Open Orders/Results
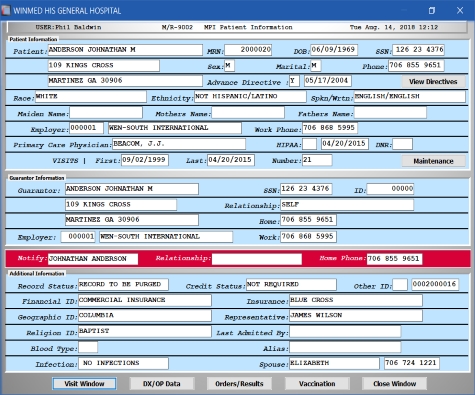Screen dimensions: 475x395 [x=239, y=384]
